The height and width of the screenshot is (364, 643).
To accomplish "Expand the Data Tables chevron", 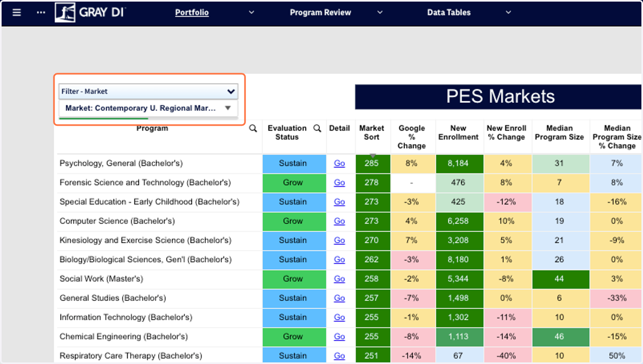I will (509, 12).
